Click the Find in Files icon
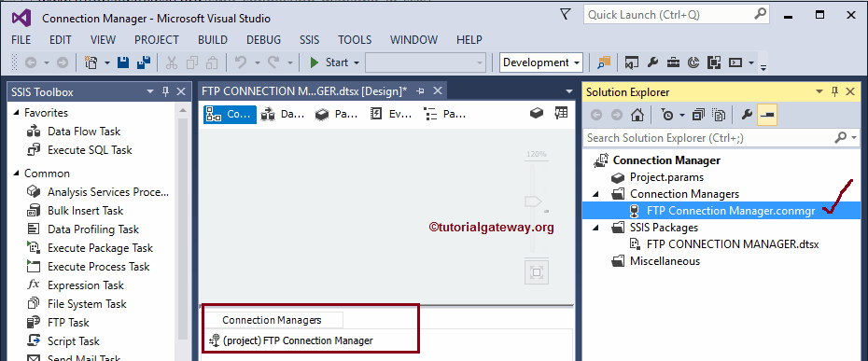868x361 pixels. pos(603,62)
